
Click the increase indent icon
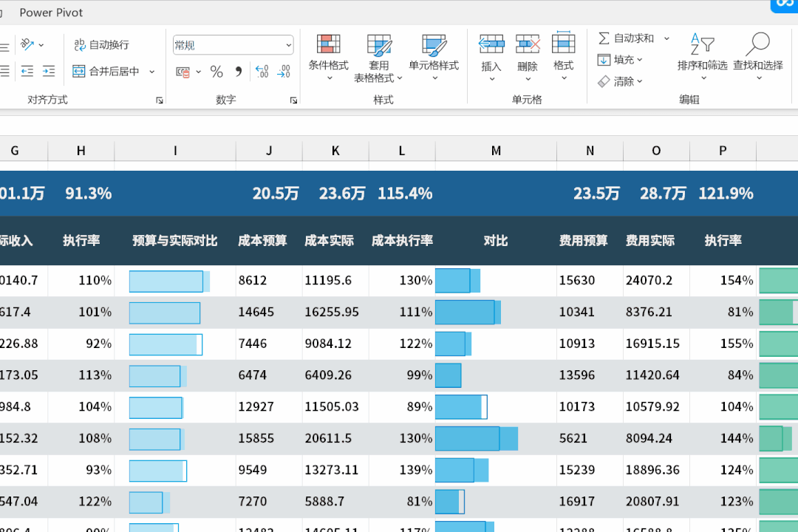click(49, 72)
